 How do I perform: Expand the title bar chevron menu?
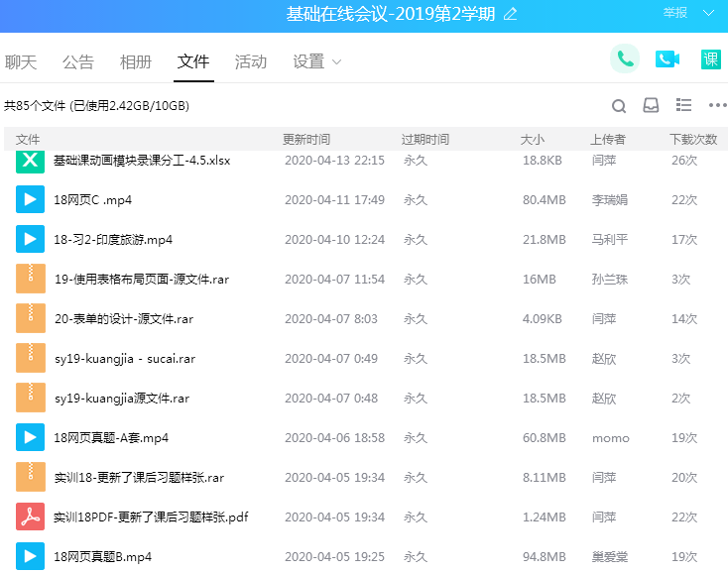click(708, 13)
